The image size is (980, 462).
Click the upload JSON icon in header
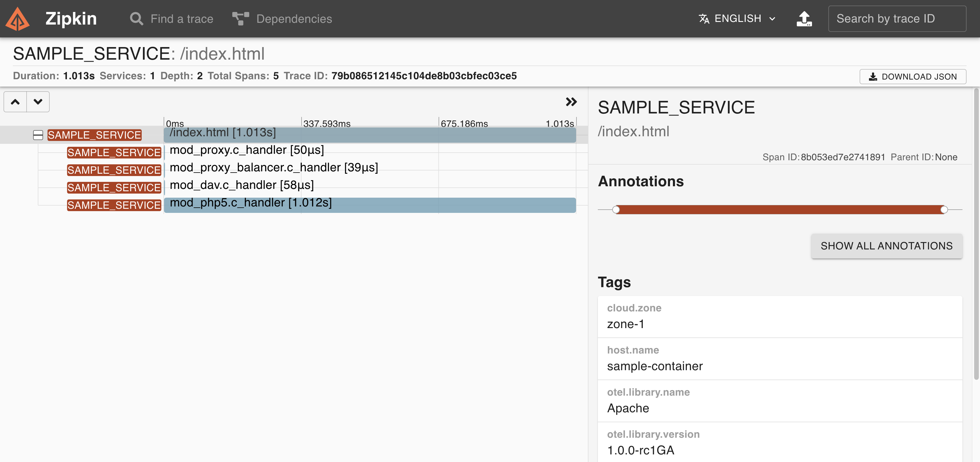804,19
